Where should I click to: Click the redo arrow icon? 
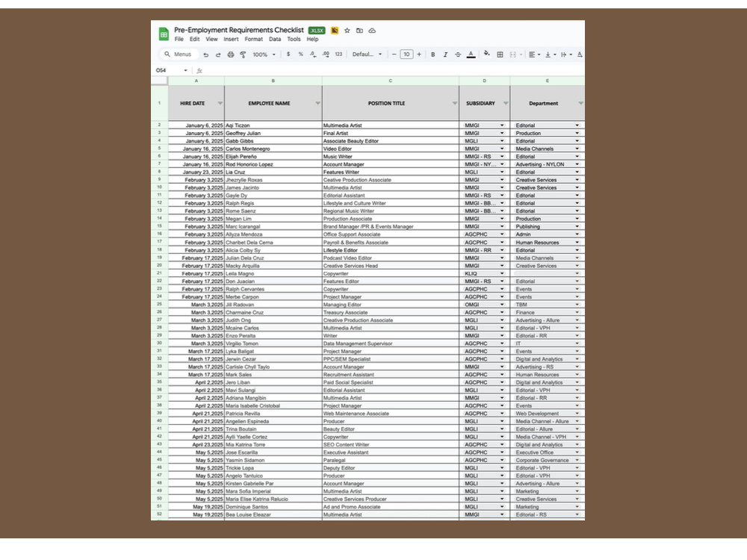click(x=218, y=55)
